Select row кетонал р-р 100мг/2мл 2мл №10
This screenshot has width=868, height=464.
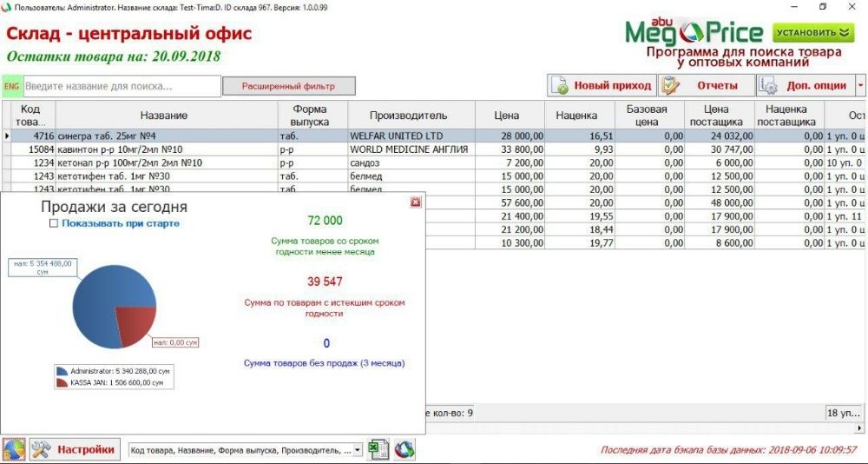point(435,163)
